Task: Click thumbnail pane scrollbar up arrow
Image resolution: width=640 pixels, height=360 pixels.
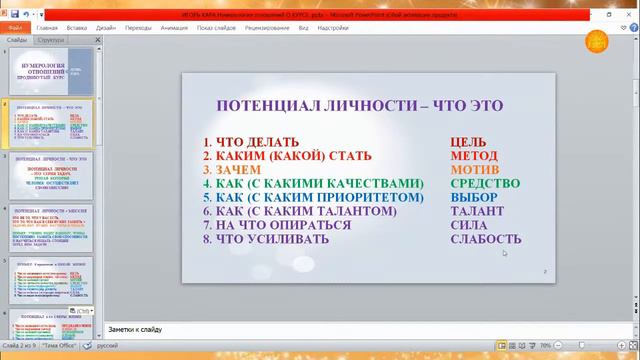Action: coord(99,49)
